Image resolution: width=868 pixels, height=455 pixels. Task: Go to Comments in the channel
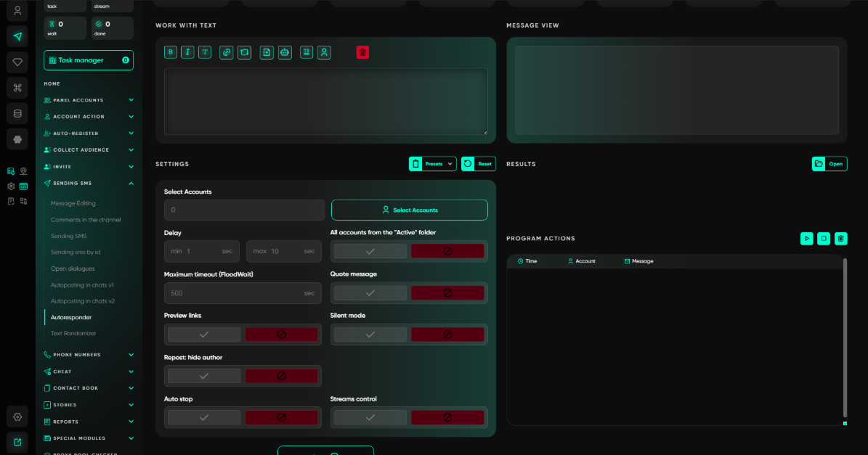(x=86, y=219)
